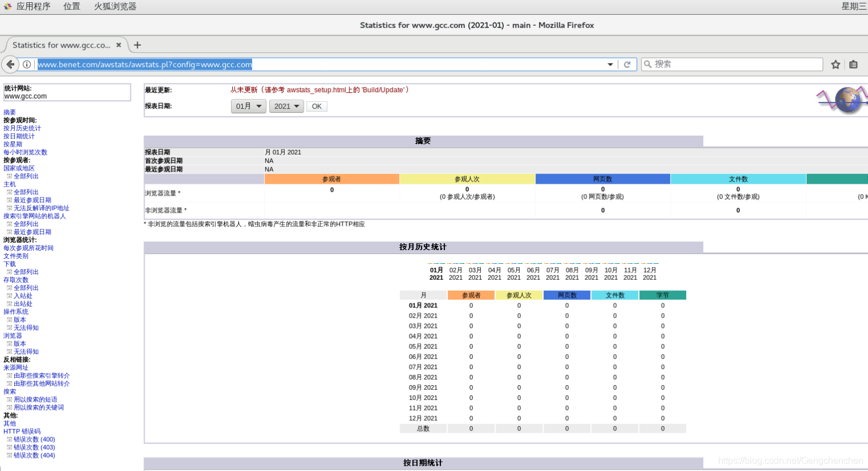Click the OK button for report date
The height and width of the screenshot is (471, 868).
pyautogui.click(x=317, y=106)
